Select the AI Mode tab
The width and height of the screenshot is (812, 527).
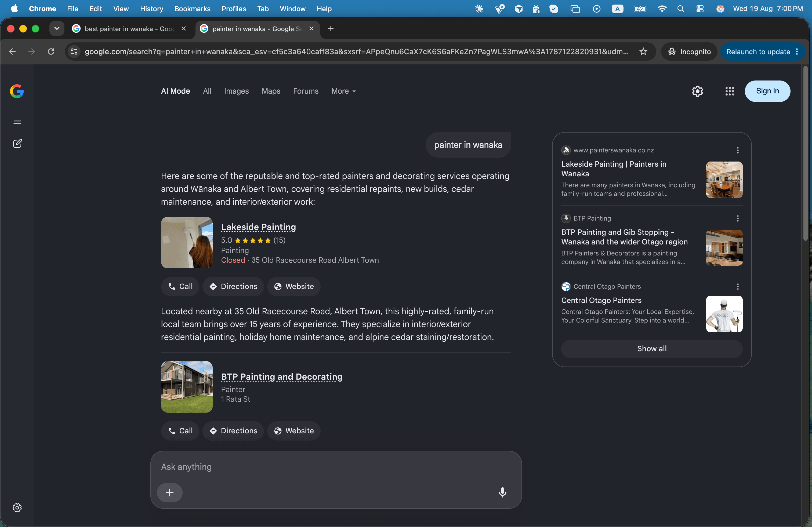[x=175, y=91]
